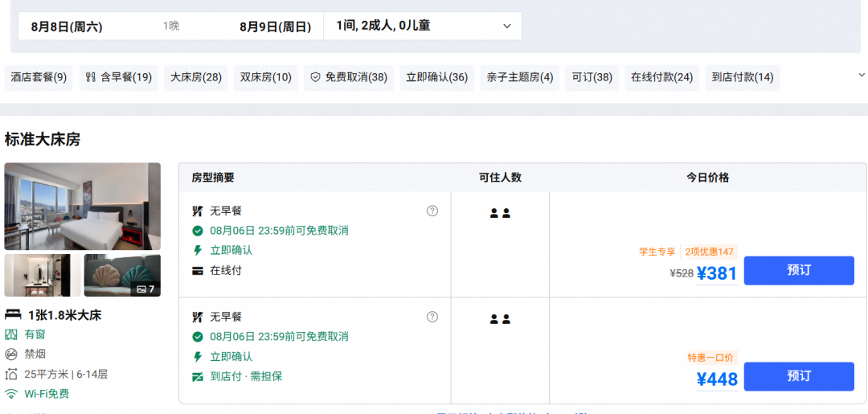
Task: Click the 有窗 amenity text
Action: [35, 334]
